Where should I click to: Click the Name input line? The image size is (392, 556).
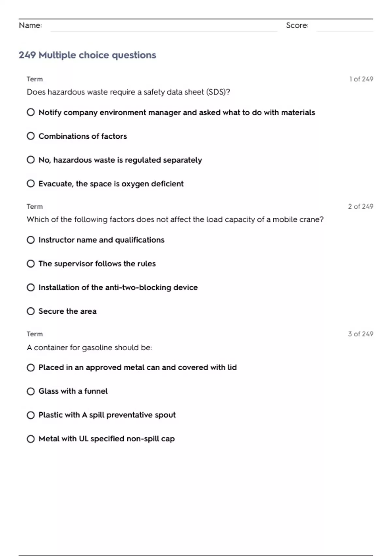163,26
